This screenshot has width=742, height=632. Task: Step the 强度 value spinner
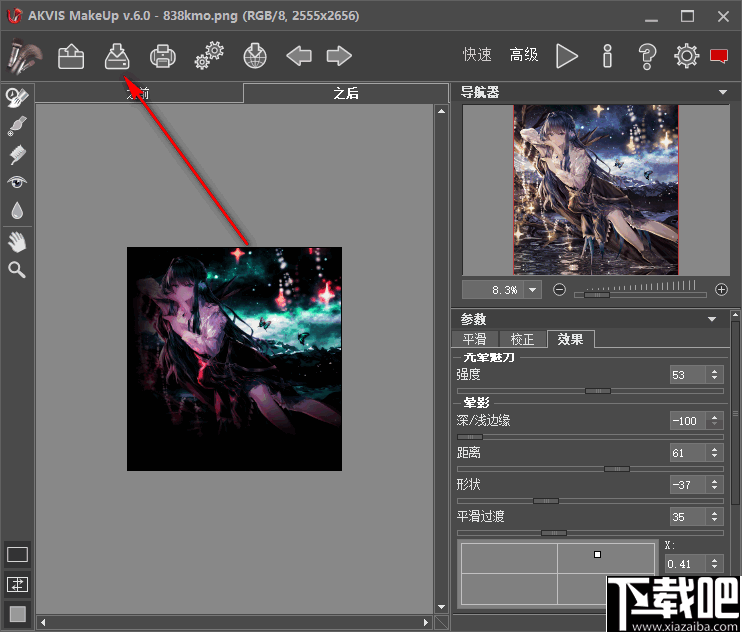point(715,375)
